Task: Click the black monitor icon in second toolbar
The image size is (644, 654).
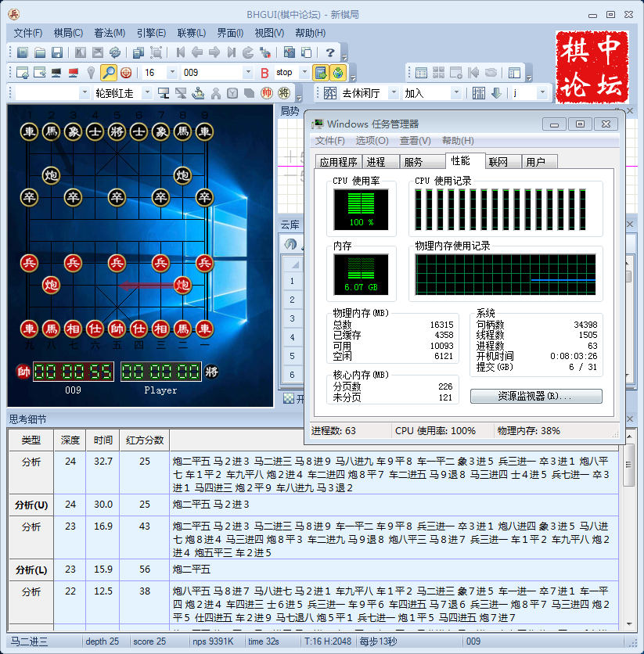Action: pyautogui.click(x=56, y=73)
